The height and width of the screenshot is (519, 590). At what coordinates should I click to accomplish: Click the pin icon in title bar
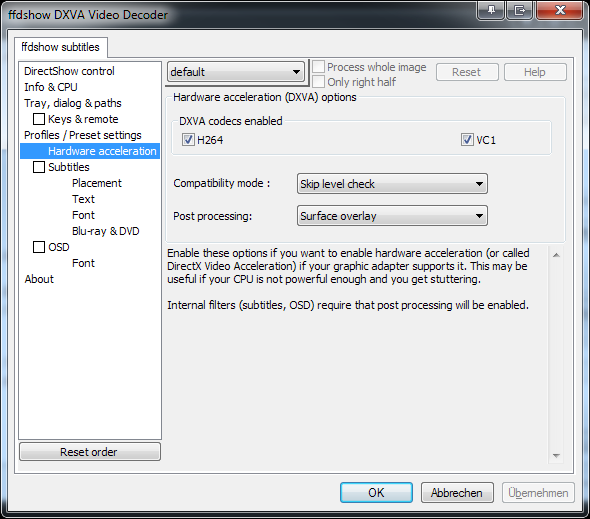point(491,10)
